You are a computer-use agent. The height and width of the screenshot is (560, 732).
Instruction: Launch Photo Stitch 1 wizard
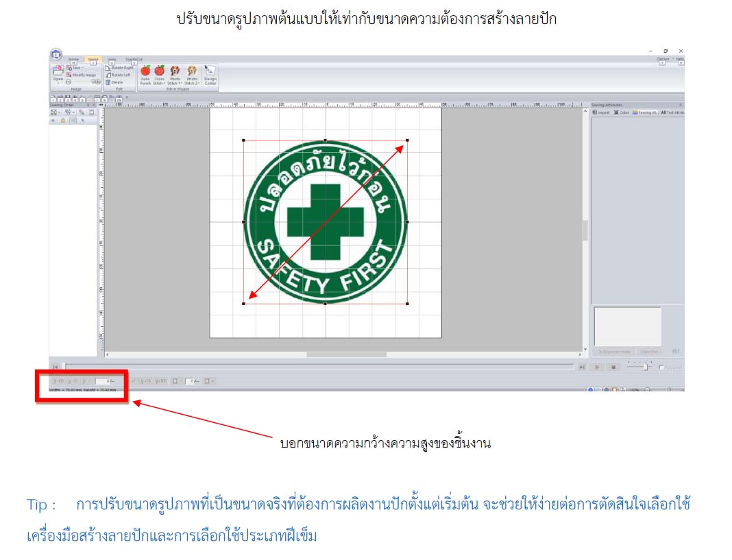pyautogui.click(x=175, y=75)
